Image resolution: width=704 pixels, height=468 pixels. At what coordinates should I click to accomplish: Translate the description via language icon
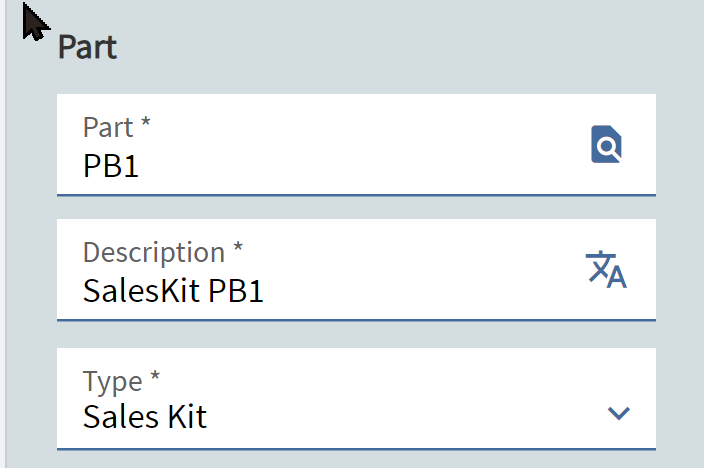[x=606, y=269]
